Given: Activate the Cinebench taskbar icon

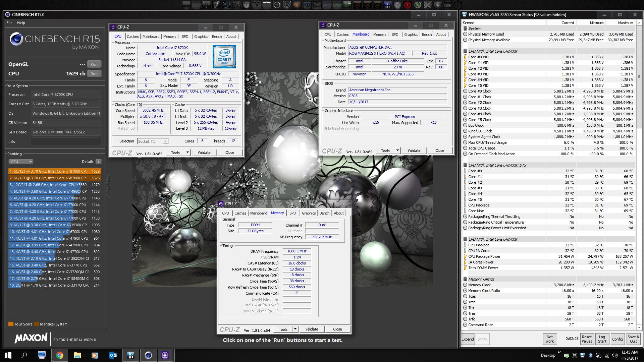Looking at the screenshot, I should [148, 355].
